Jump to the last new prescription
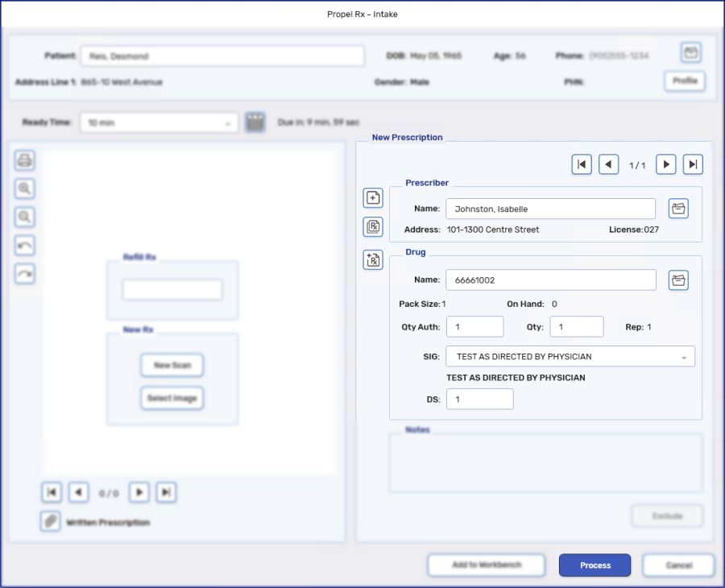This screenshot has height=588, width=725. [693, 164]
